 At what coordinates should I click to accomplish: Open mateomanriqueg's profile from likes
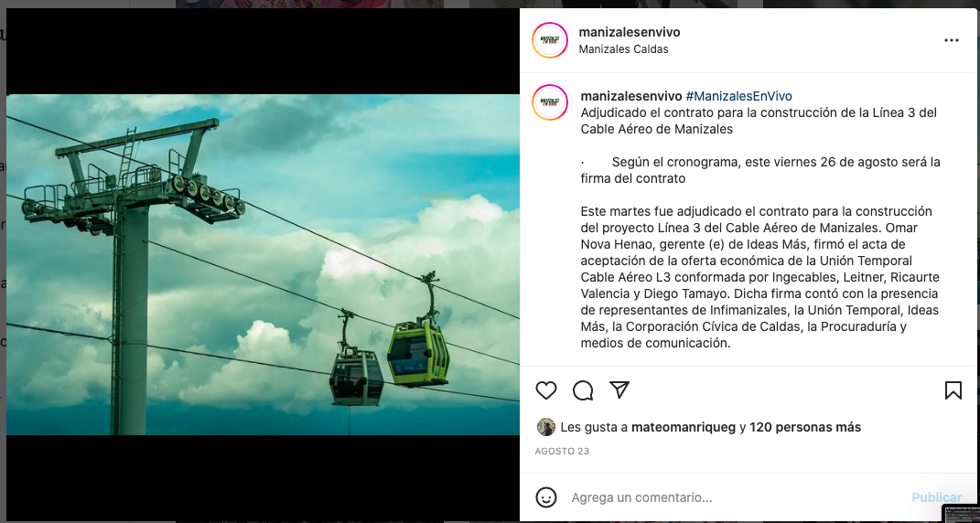(684, 427)
